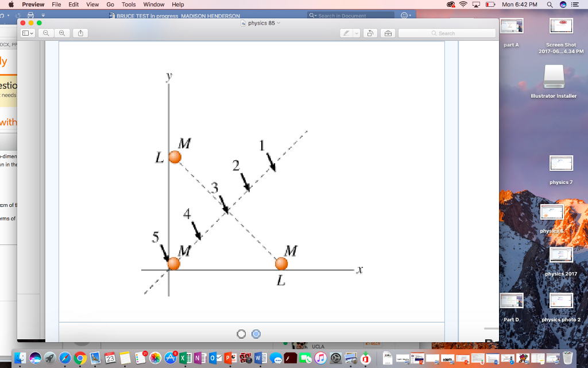588x368 pixels.
Task: Select the first page indicator dot
Action: point(241,333)
